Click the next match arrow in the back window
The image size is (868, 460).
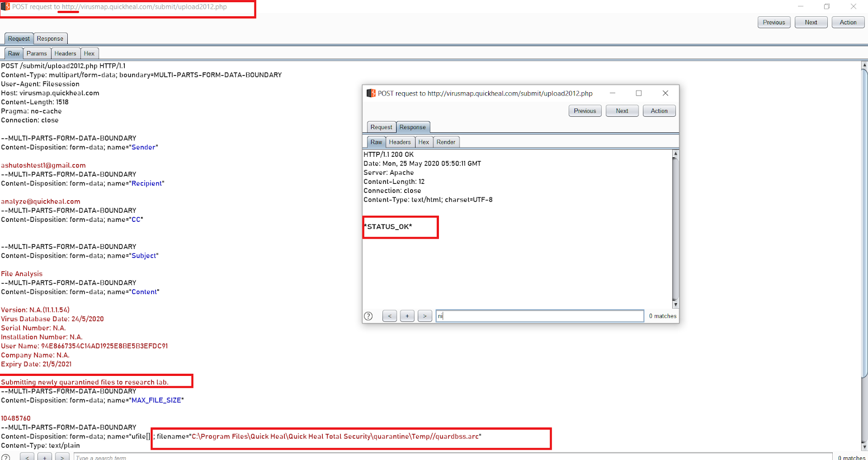(62, 457)
